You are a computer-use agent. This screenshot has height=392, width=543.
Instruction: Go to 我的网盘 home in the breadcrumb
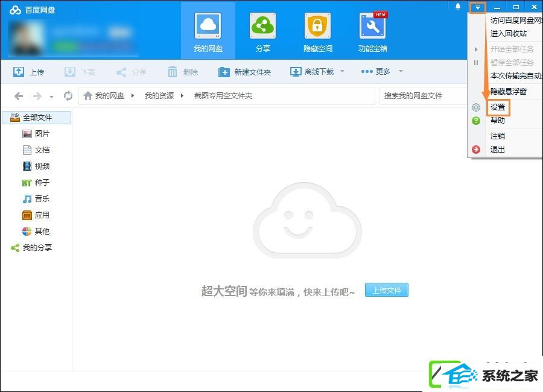(x=104, y=95)
